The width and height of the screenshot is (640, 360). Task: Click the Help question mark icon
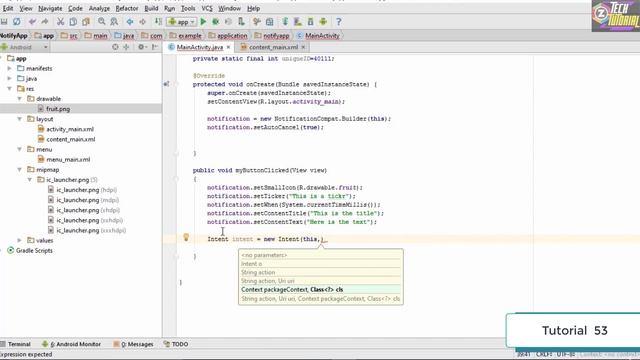(338, 22)
